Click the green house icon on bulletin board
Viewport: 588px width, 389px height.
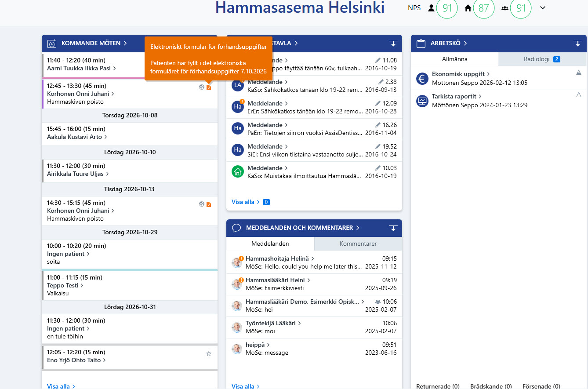point(238,171)
